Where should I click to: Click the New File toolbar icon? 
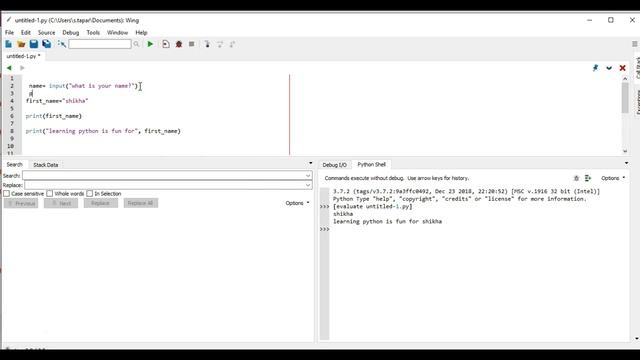9,44
